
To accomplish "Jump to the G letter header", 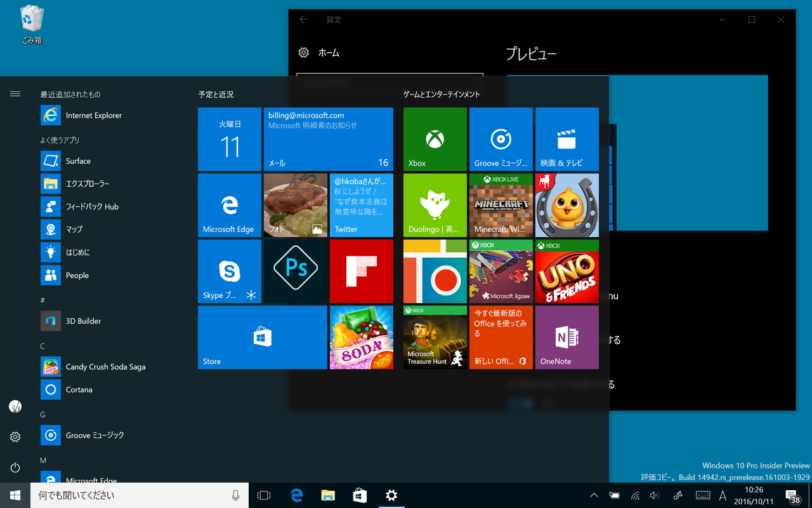I will click(43, 415).
